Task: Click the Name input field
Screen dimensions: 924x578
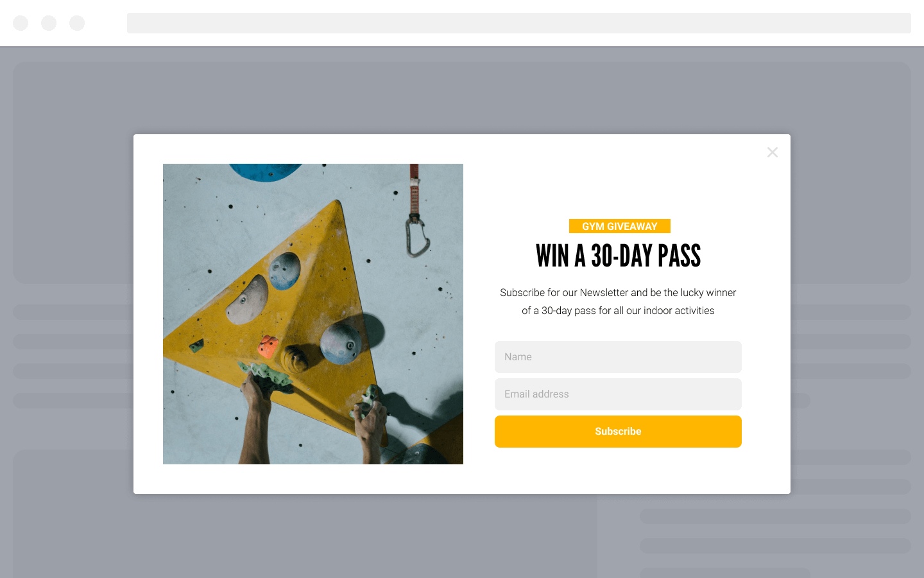Action: pyautogui.click(x=618, y=357)
